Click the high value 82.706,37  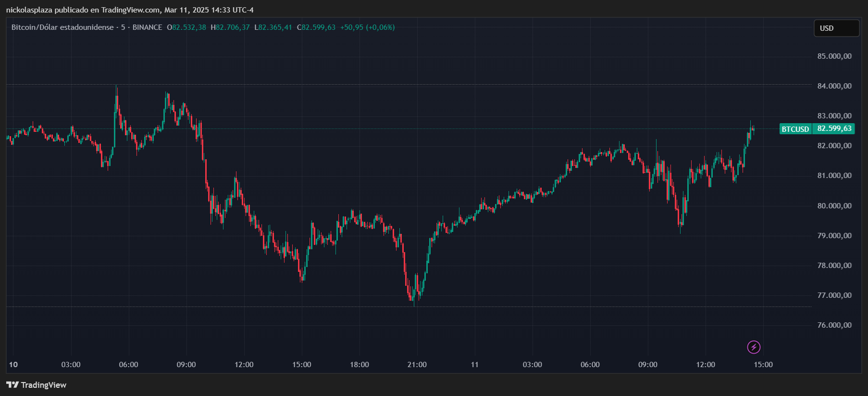click(x=233, y=27)
